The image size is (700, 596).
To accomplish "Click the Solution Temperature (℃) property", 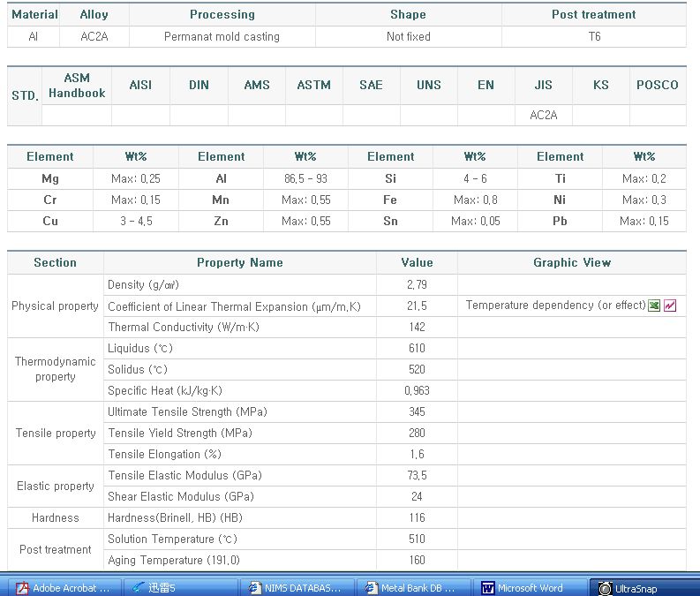I will pos(172,539).
